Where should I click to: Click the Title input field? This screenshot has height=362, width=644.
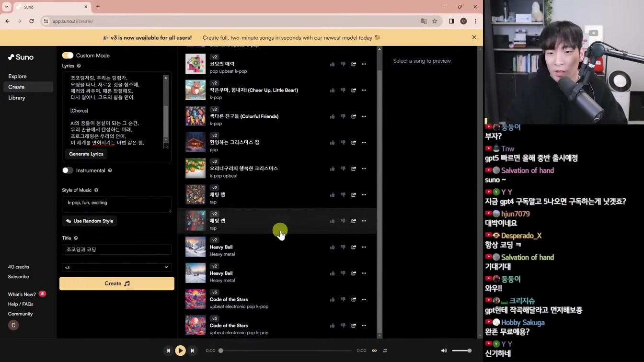116,249
